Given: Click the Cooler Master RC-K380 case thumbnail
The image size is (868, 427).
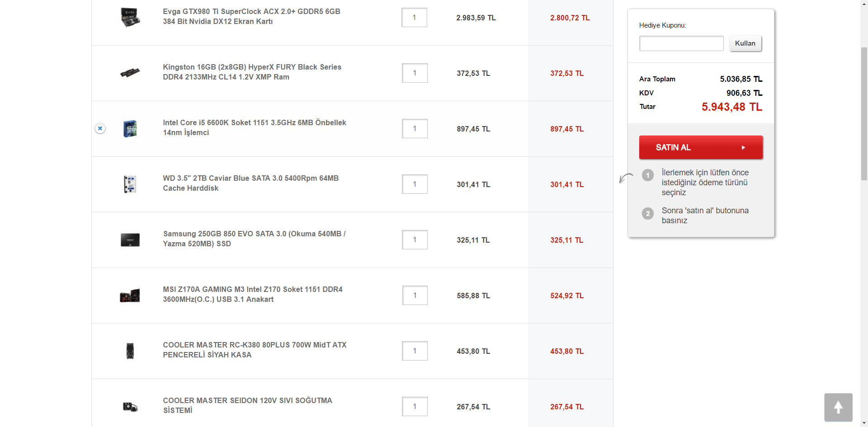Looking at the screenshot, I should (x=130, y=351).
